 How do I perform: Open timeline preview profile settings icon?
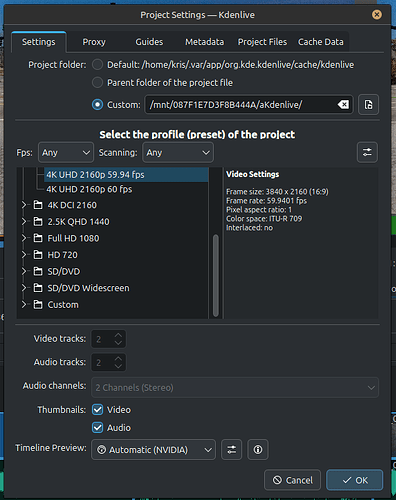(232, 450)
